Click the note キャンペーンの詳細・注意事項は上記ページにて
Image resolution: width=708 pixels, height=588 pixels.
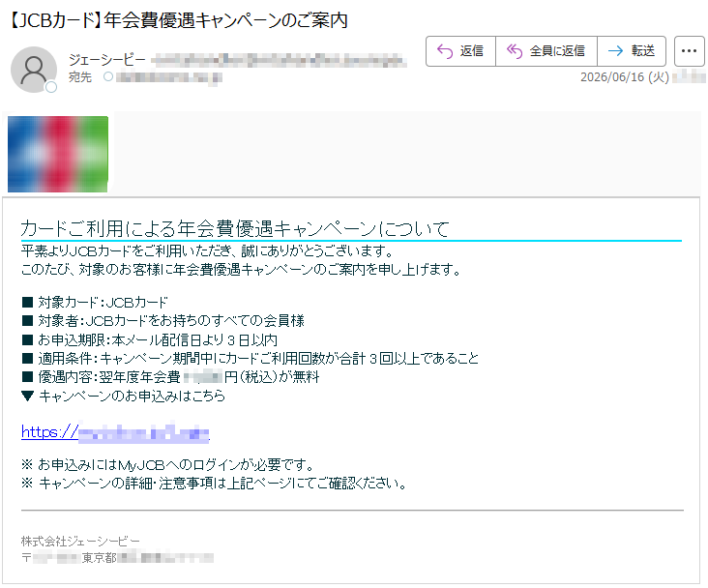pyautogui.click(x=214, y=484)
